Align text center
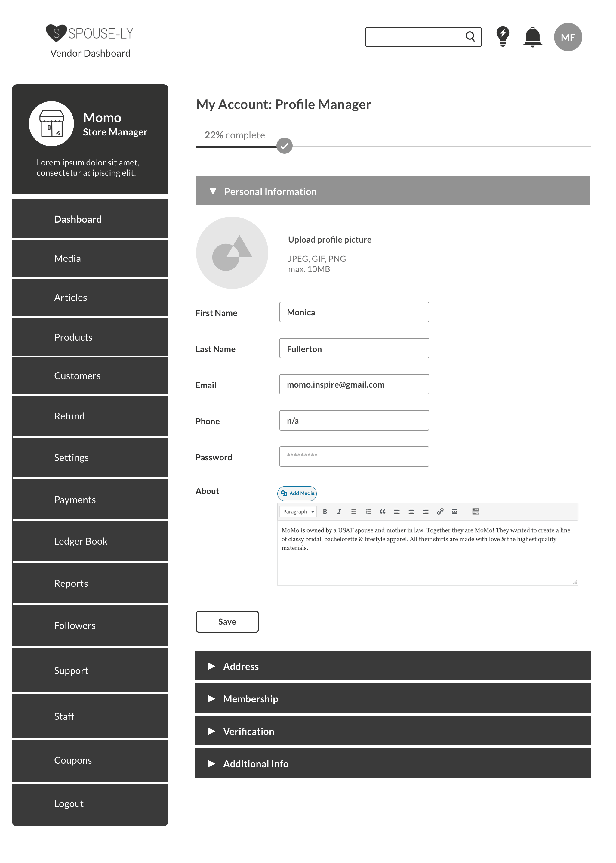616x863 pixels. 411,512
